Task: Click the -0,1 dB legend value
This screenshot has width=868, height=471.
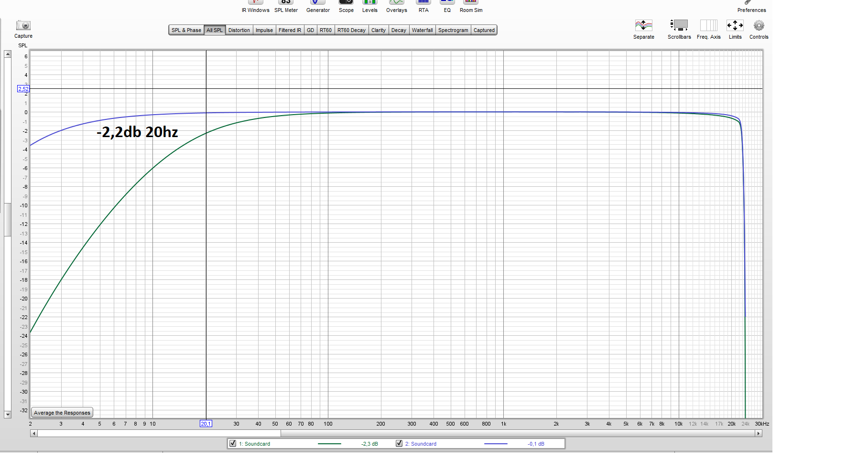Action: coord(536,444)
